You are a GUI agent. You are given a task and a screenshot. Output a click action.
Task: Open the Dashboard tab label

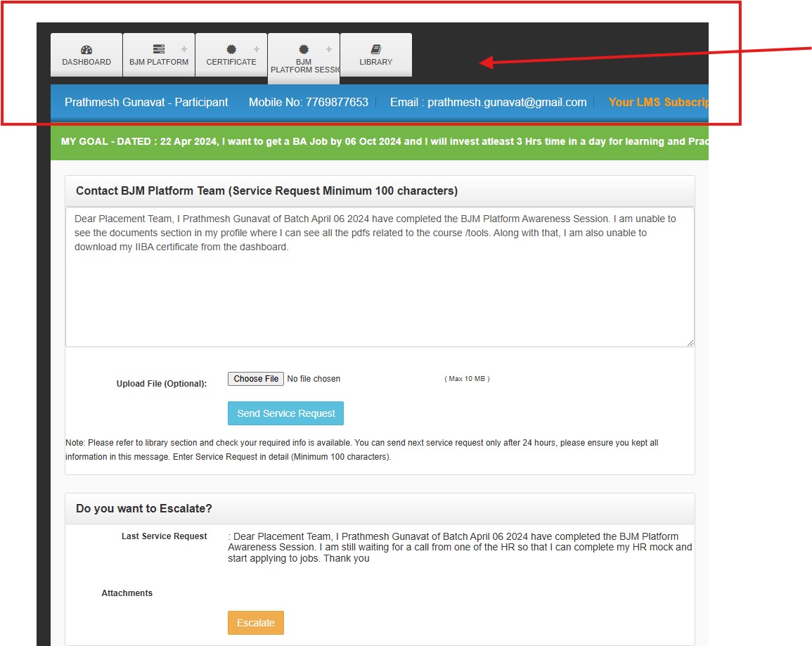pyautogui.click(x=86, y=62)
